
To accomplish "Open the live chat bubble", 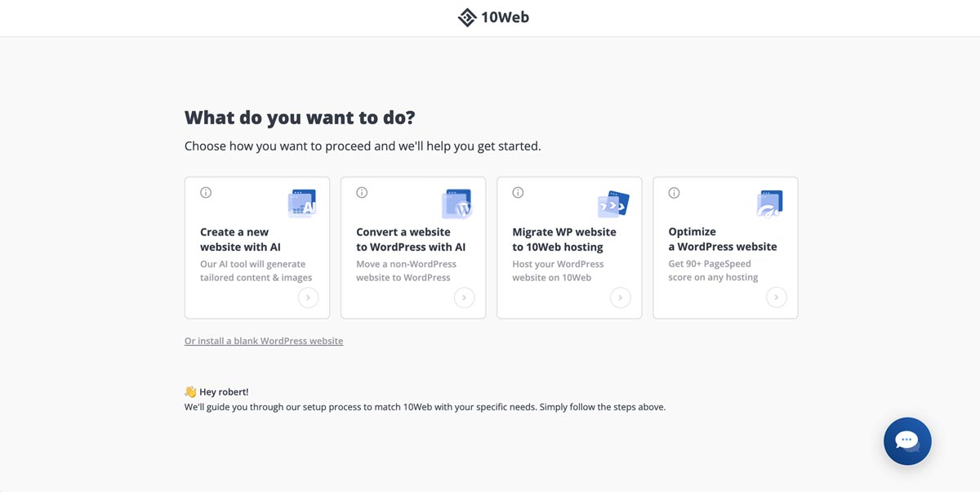I will 907,441.
